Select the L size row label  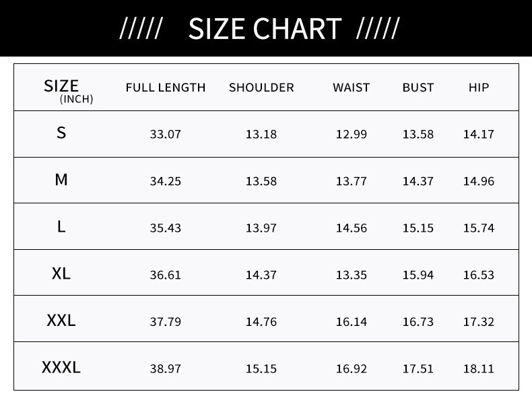61,226
